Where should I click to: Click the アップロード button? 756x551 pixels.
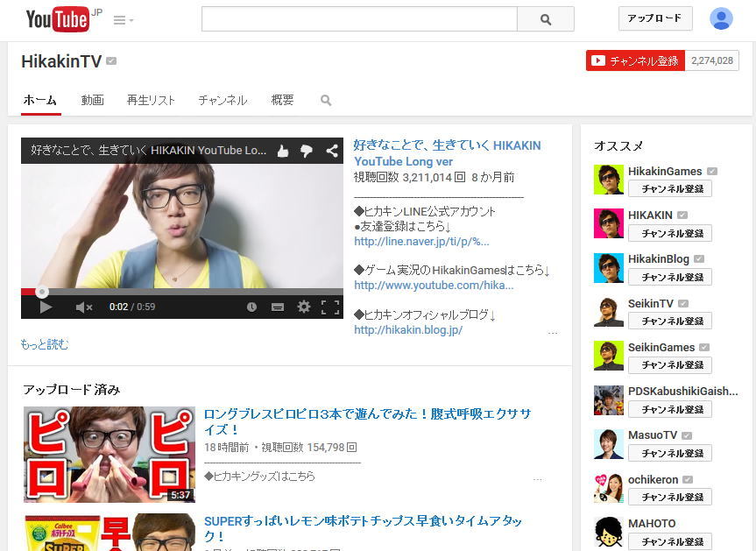tap(654, 18)
